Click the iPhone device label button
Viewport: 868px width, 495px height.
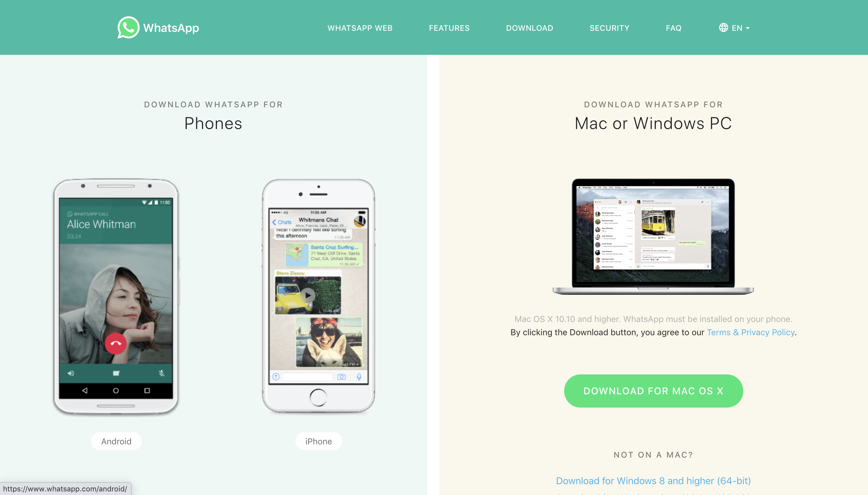(318, 441)
